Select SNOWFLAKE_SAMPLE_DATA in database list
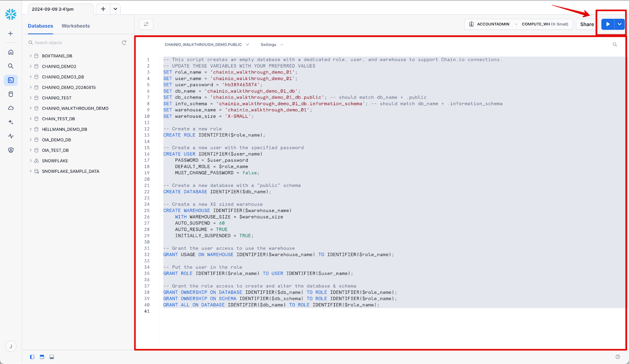The width and height of the screenshot is (629, 364). click(71, 171)
